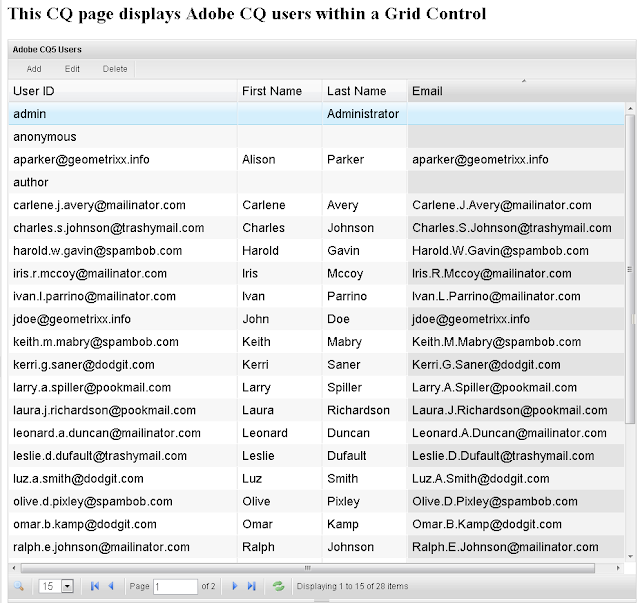Click email Larry.A.Spiller@pookmail.com
This screenshot has width=640, height=603.
click(494, 388)
